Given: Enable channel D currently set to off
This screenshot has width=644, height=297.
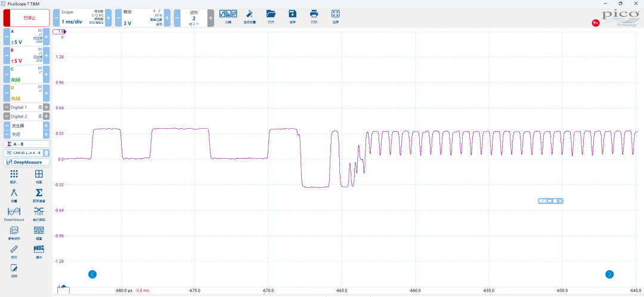Looking at the screenshot, I should [26, 93].
